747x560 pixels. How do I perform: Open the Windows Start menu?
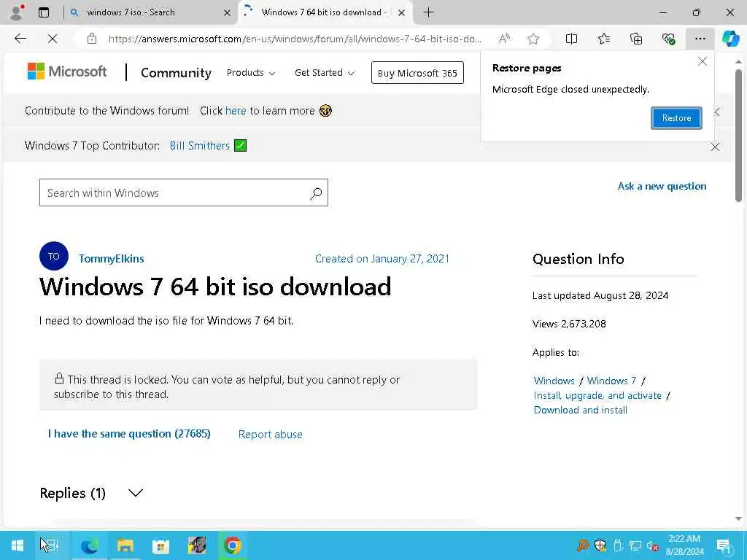pos(18,545)
